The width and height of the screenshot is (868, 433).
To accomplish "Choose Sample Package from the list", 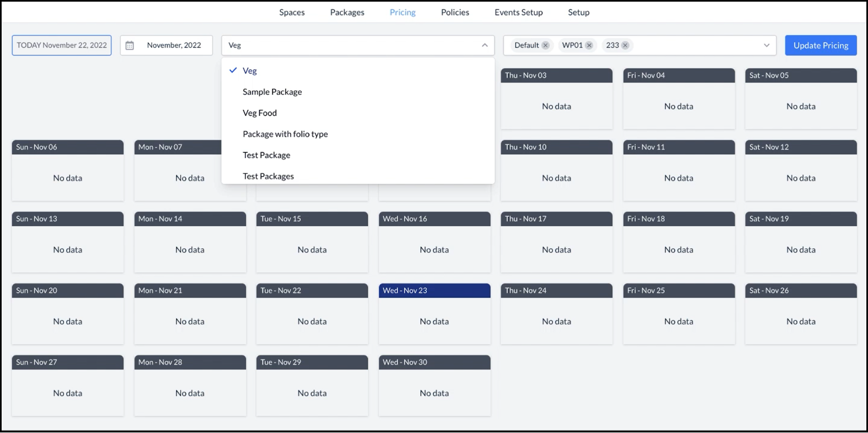I will [x=272, y=92].
